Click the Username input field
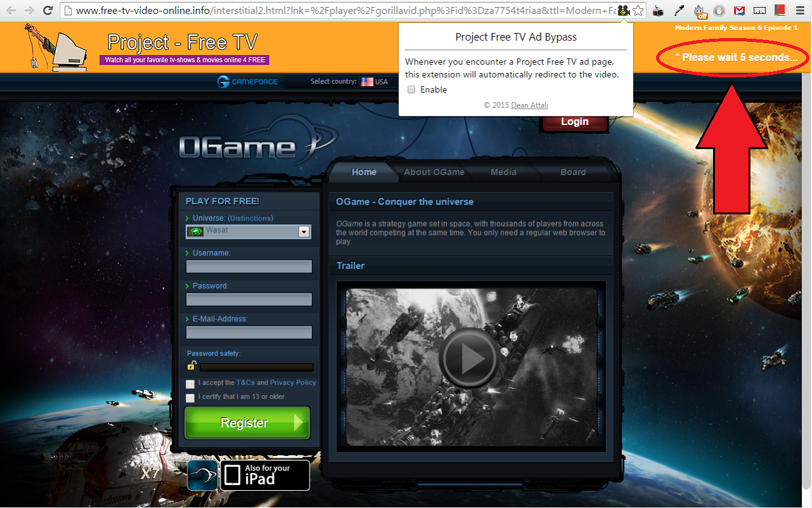This screenshot has width=812, height=508. click(x=249, y=267)
